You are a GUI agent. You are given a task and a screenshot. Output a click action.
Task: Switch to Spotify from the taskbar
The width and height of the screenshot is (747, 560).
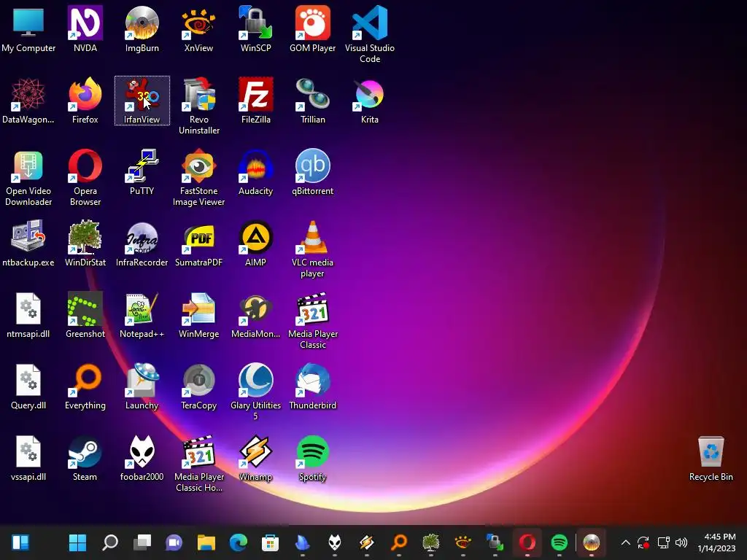(559, 542)
